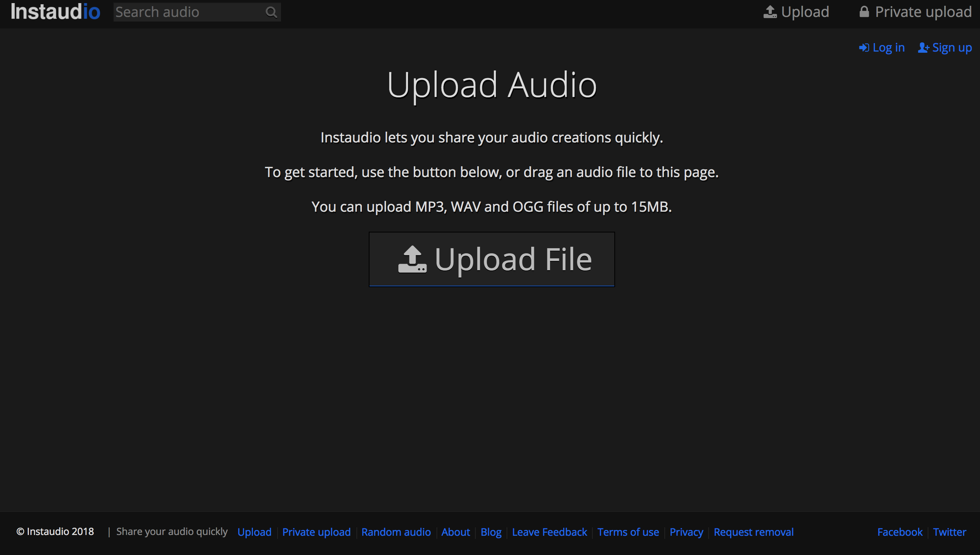
Task: Click the Request removal link
Action: 753,532
